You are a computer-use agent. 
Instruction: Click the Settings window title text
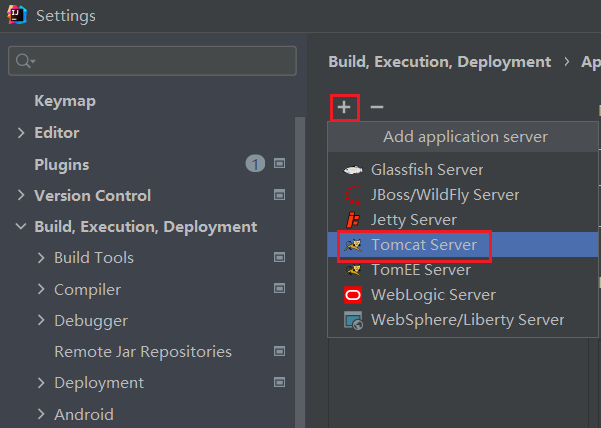point(66,16)
